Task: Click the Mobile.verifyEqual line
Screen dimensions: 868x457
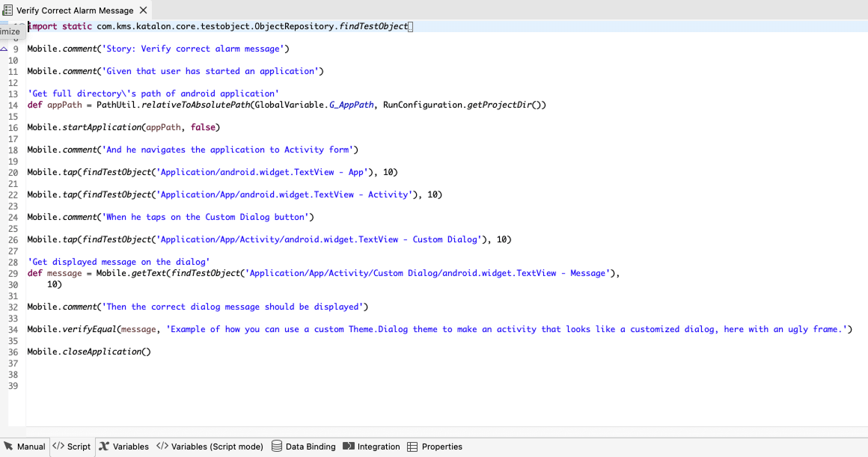Action: point(440,329)
